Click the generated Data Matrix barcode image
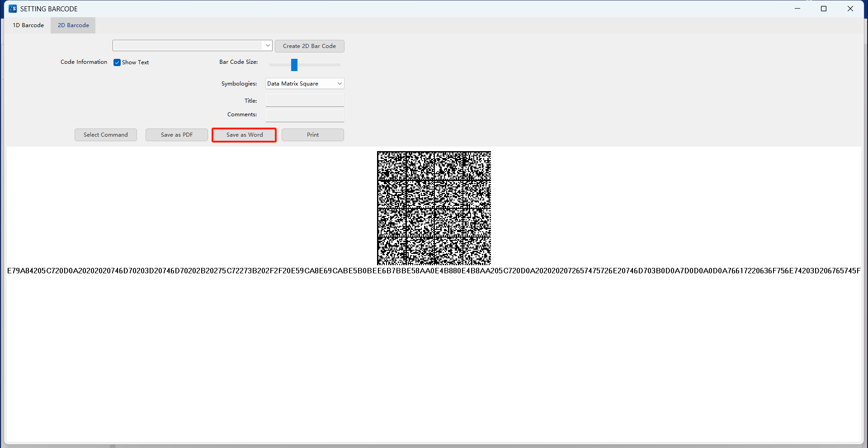The width and height of the screenshot is (868, 448). tap(434, 208)
